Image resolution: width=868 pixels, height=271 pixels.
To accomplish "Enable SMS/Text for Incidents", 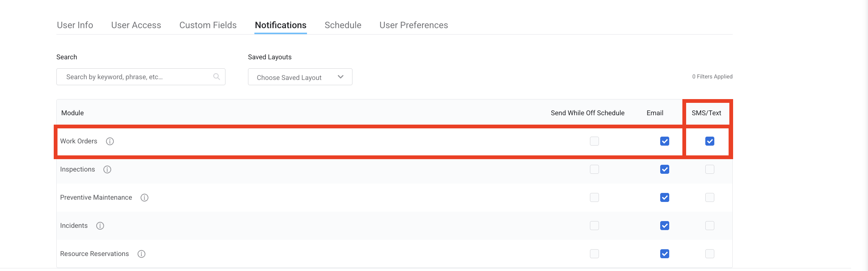I will (x=709, y=226).
